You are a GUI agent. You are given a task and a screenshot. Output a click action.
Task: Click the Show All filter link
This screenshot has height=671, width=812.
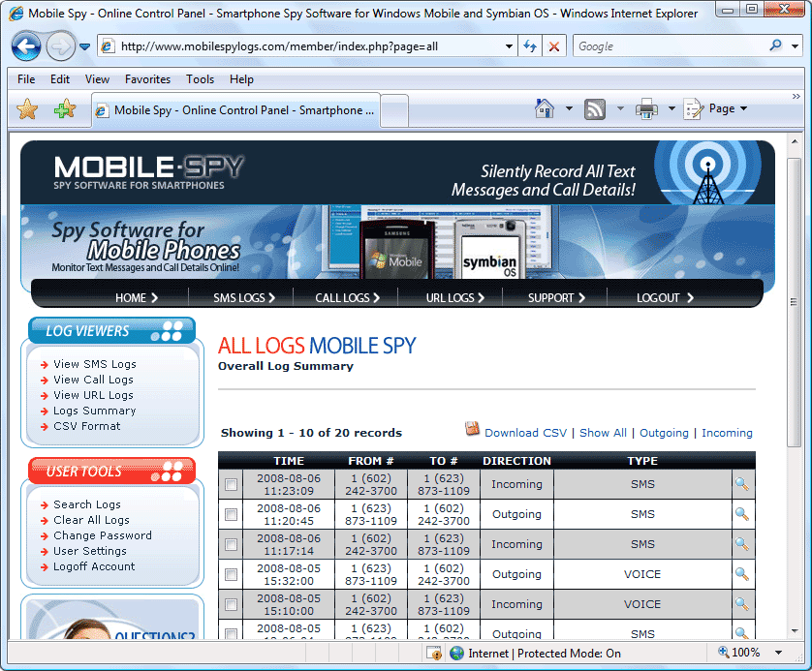(603, 433)
